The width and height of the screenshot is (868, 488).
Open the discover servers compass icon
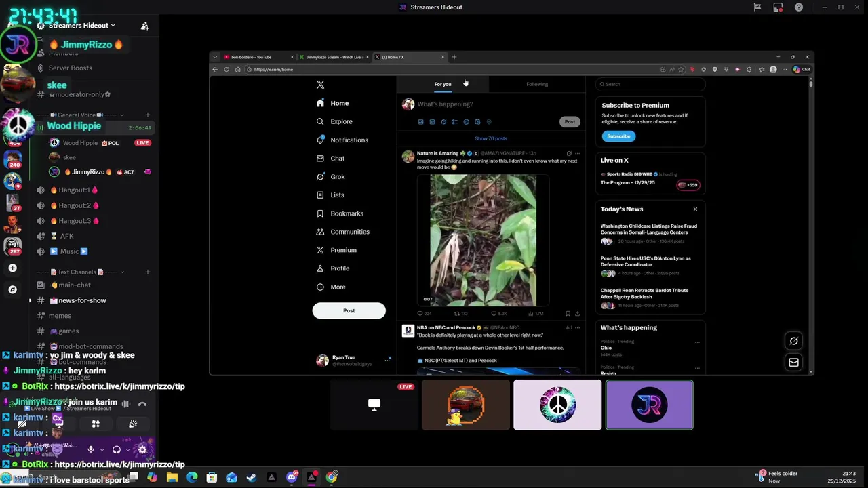[12, 289]
